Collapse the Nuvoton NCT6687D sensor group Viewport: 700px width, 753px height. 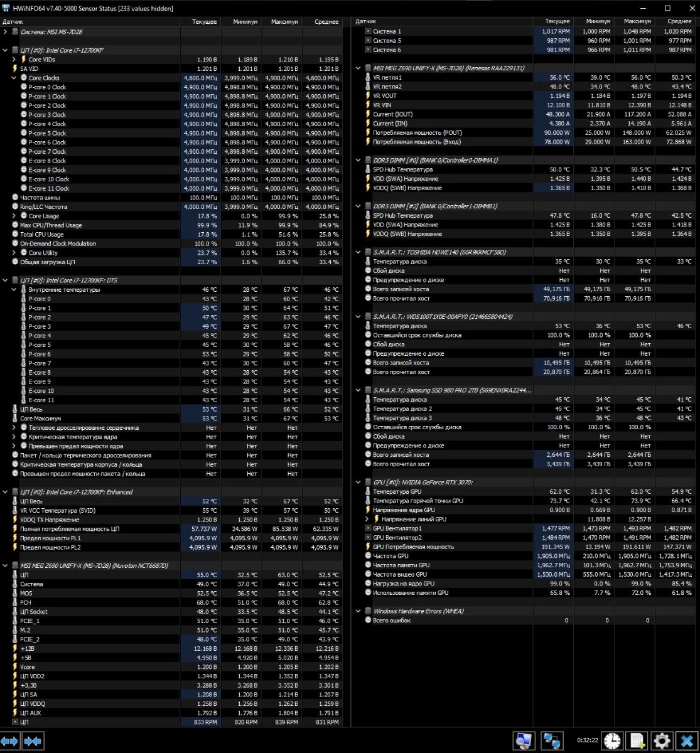click(x=6, y=565)
